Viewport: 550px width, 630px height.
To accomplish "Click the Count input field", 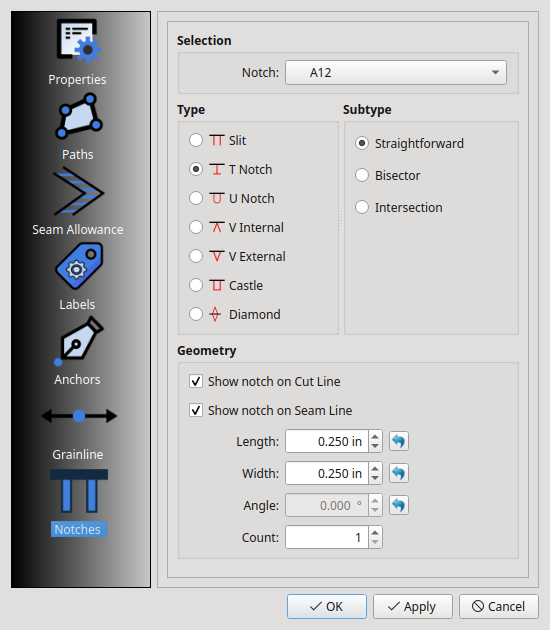I will (x=327, y=537).
